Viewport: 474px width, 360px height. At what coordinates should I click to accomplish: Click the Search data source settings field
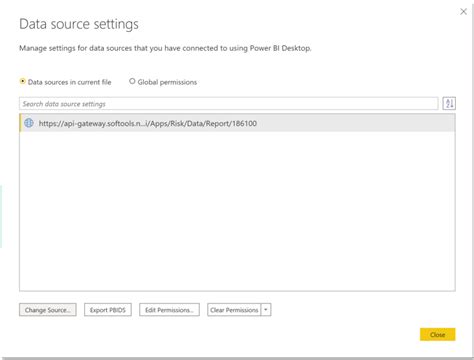(229, 104)
